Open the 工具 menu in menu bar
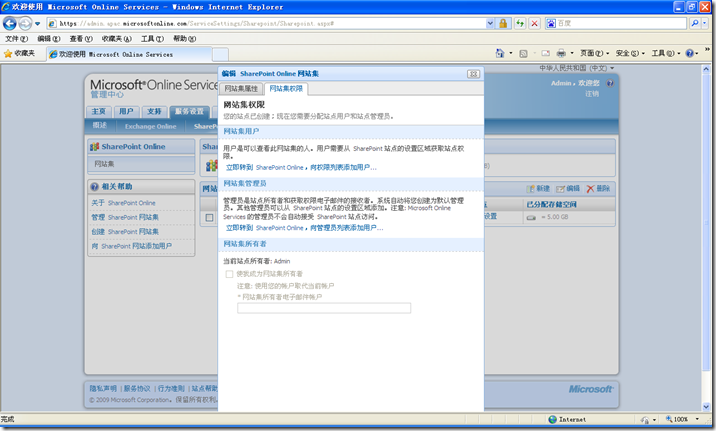This screenshot has width=716, height=431. 152,39
